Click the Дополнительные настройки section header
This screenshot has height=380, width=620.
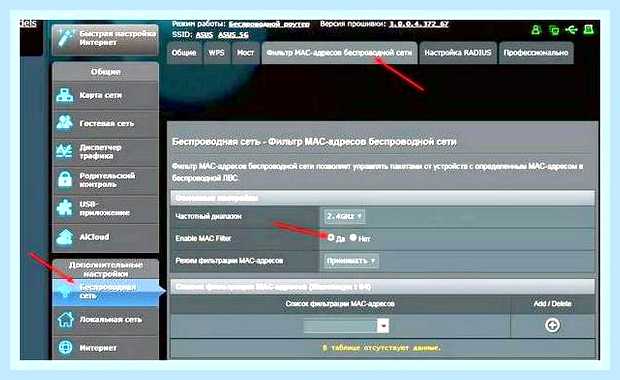[106, 269]
